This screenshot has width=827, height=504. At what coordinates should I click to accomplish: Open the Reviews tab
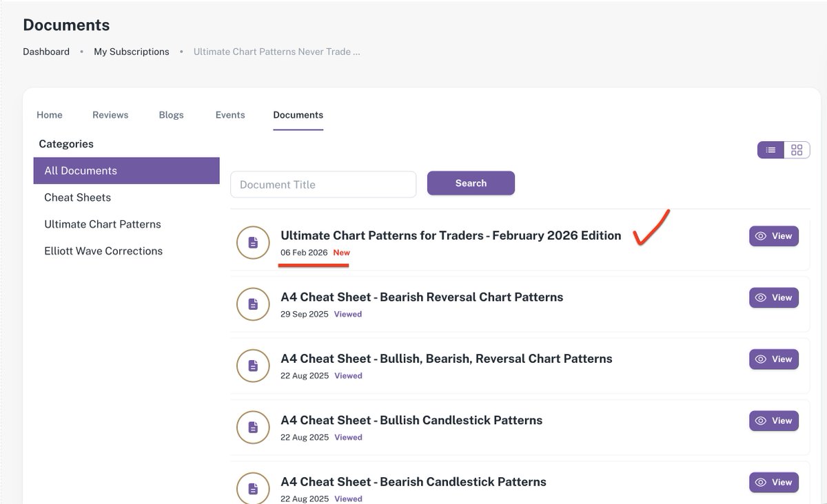(110, 115)
